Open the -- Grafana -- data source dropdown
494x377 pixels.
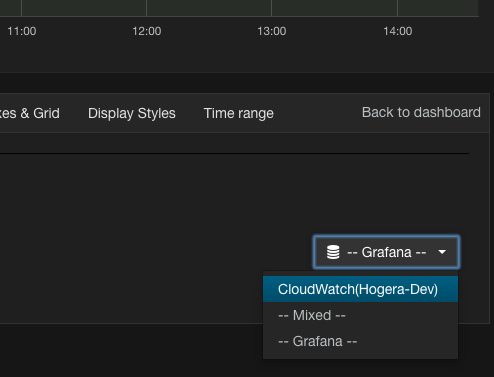[x=386, y=252]
